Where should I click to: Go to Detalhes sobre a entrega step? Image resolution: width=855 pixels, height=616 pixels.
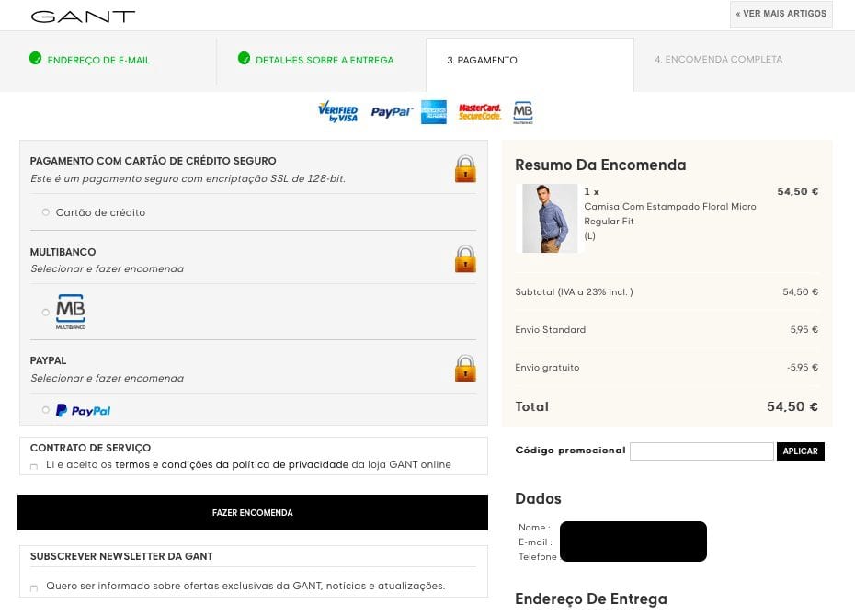point(325,60)
